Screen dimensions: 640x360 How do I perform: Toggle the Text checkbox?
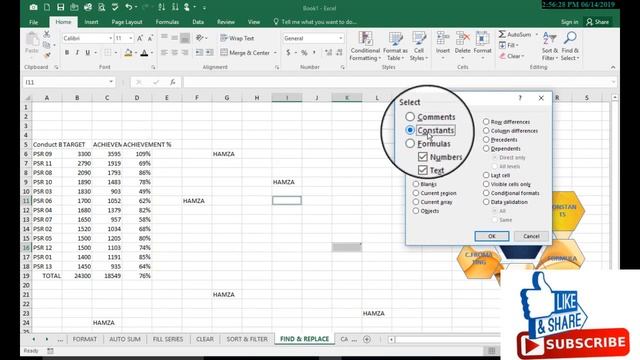point(422,170)
